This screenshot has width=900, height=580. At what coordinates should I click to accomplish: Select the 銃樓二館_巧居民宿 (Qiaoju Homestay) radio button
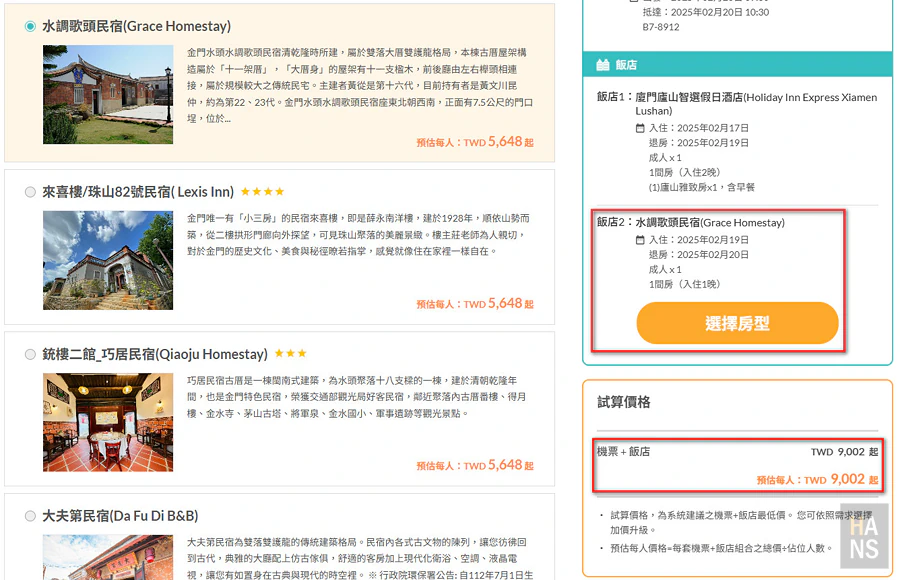tap(30, 354)
